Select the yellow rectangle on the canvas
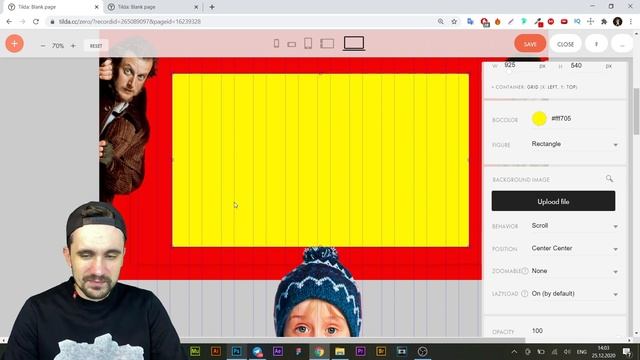Viewport: 640px width, 360px height. [x=320, y=160]
